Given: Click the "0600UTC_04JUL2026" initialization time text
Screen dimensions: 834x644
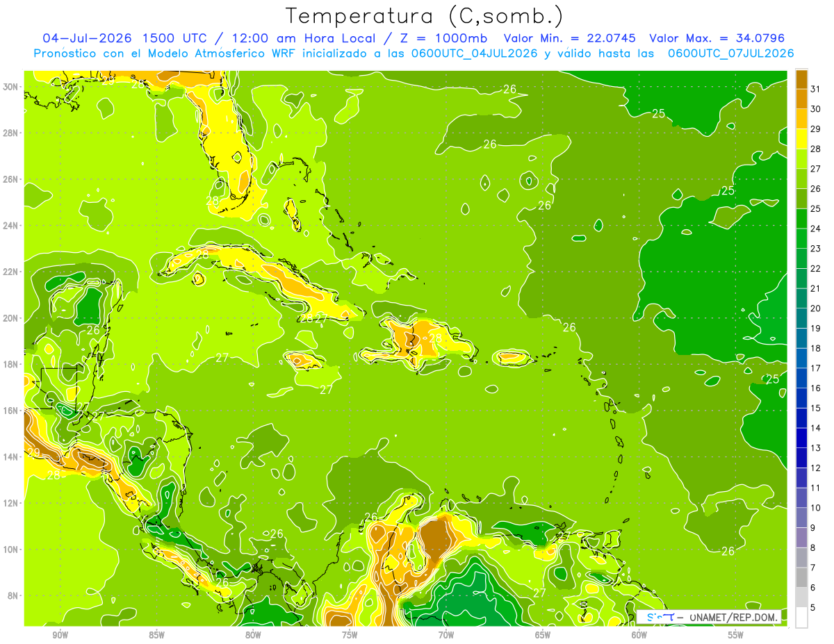Looking at the screenshot, I should pos(475,53).
